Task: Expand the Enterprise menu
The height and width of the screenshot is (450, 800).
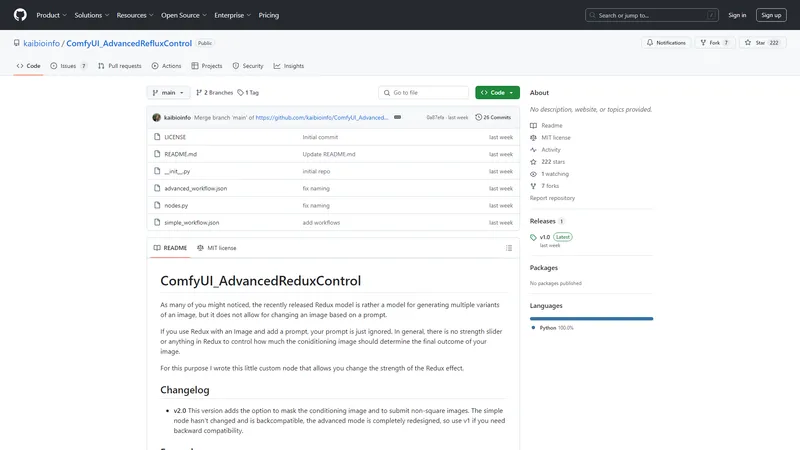Action: 233,15
